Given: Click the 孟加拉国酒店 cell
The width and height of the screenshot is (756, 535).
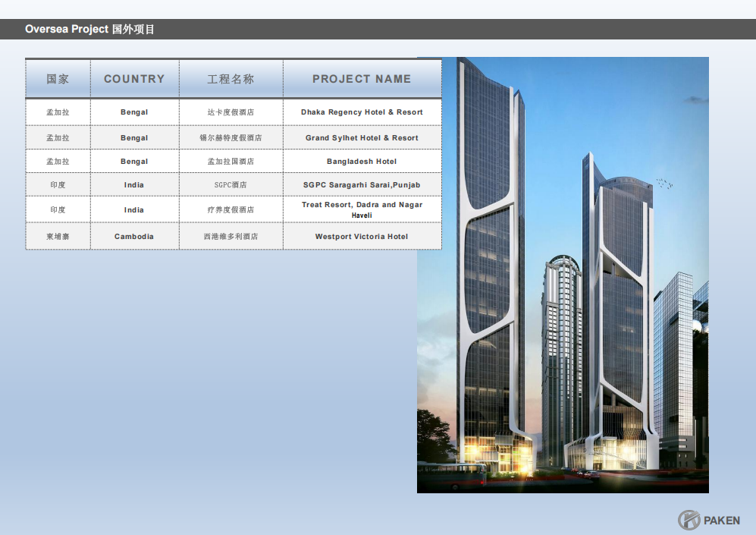Looking at the screenshot, I should [231, 162].
